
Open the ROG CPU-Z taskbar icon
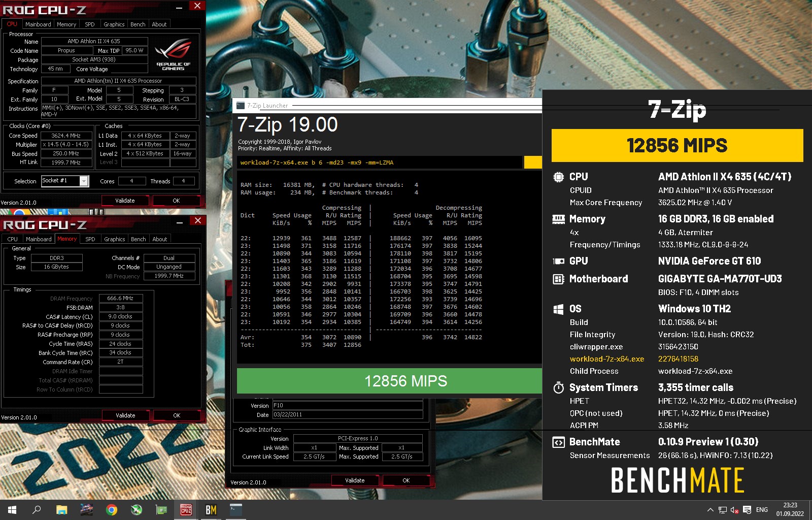click(x=186, y=510)
